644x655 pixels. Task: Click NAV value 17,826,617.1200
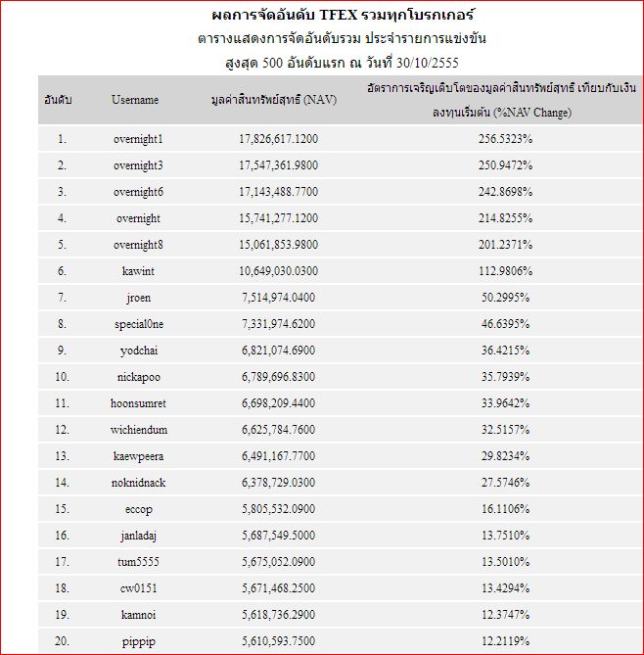coord(278,139)
